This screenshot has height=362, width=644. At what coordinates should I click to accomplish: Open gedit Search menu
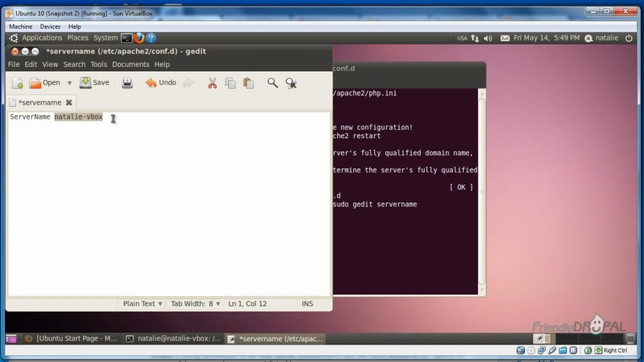pos(75,64)
